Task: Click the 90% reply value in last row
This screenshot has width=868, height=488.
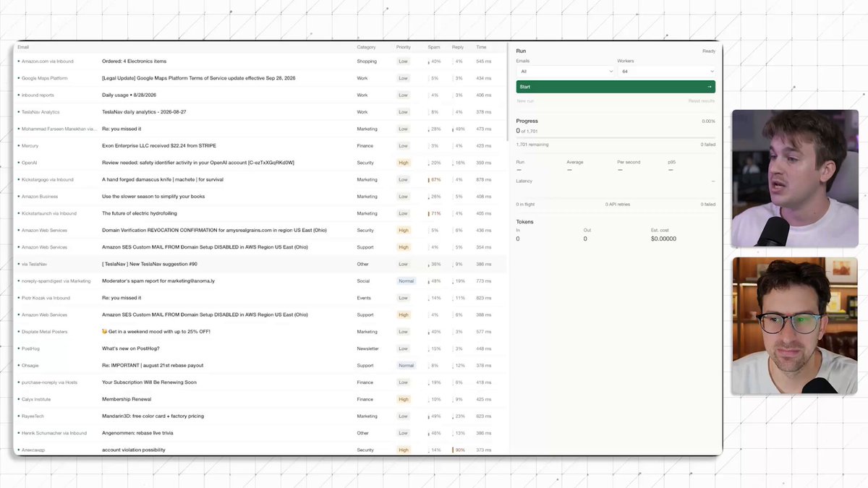Action: tap(460, 450)
